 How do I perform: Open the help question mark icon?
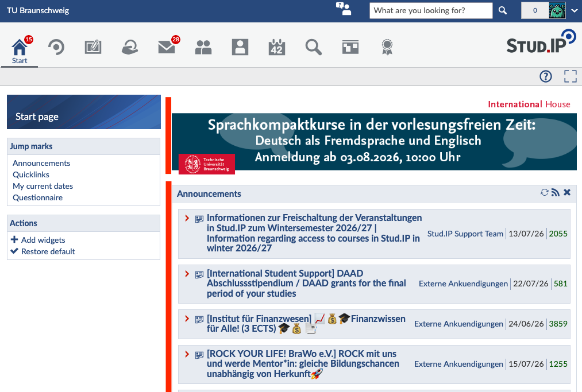pos(546,76)
